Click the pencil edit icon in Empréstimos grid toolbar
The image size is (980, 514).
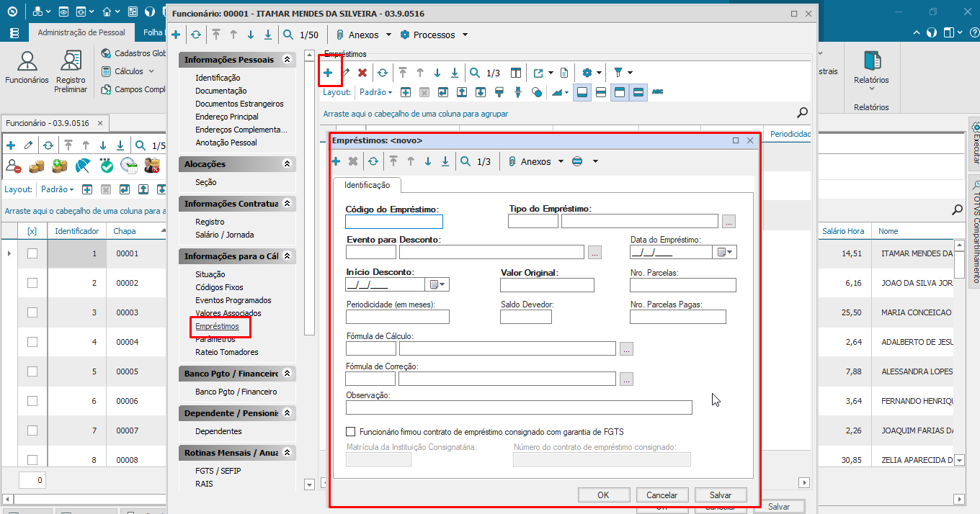point(346,73)
